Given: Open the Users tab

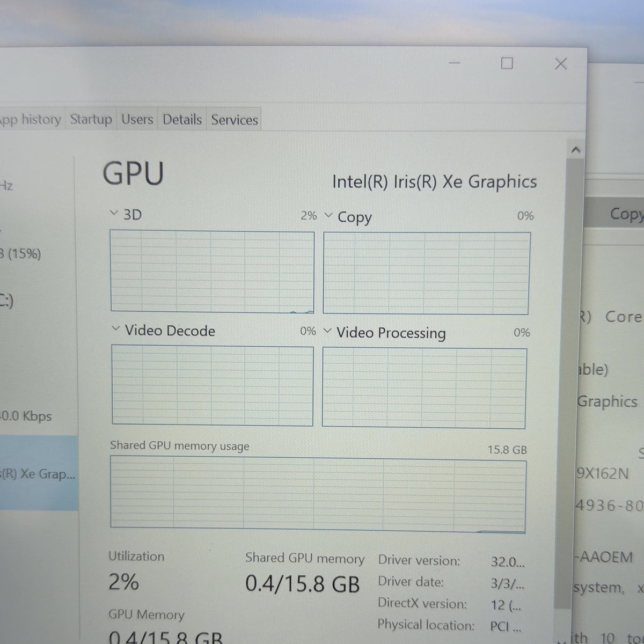Looking at the screenshot, I should [x=137, y=119].
